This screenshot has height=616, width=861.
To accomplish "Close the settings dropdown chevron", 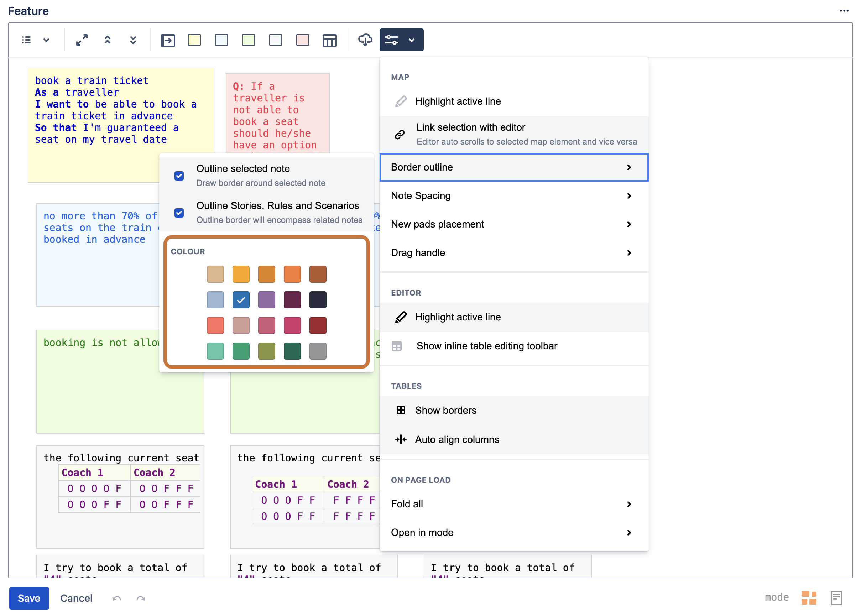I will coord(412,40).
